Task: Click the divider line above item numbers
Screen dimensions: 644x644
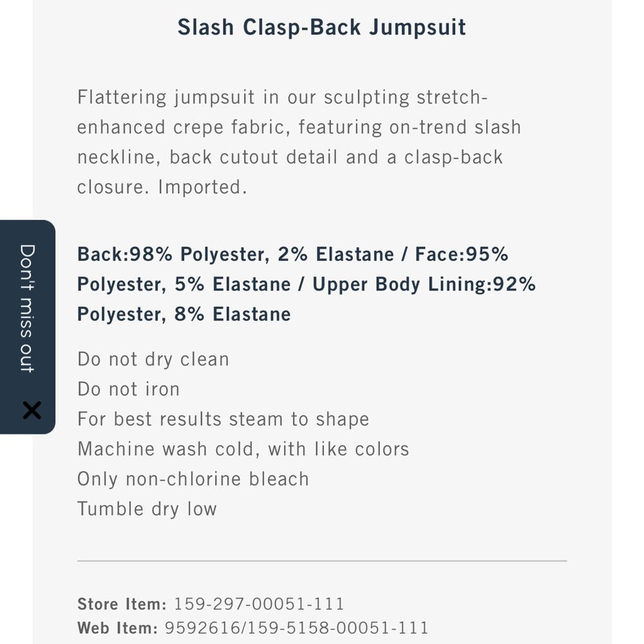Action: tap(321, 561)
